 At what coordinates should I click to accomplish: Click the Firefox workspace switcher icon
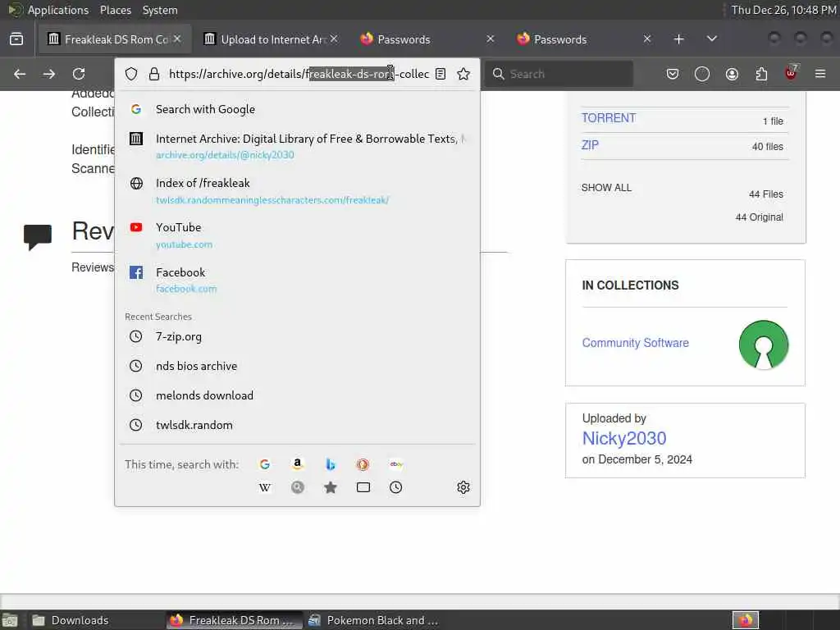click(746, 620)
